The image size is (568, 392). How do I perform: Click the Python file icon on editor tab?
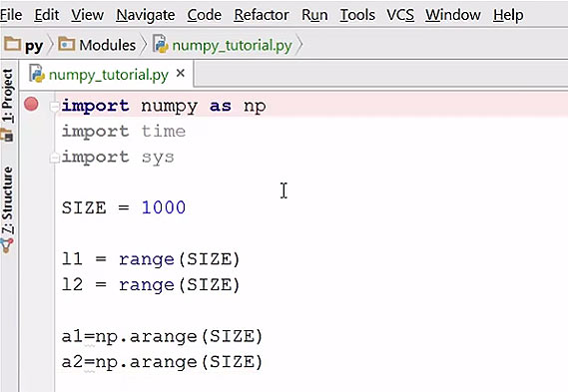pos(37,74)
